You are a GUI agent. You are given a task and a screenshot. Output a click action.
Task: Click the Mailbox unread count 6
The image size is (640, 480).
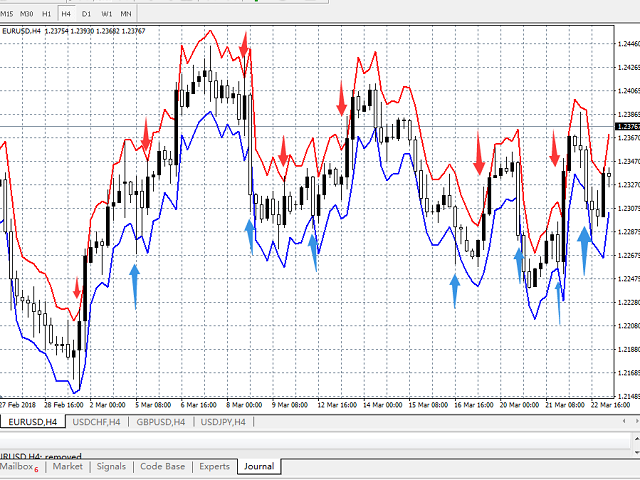(36, 470)
